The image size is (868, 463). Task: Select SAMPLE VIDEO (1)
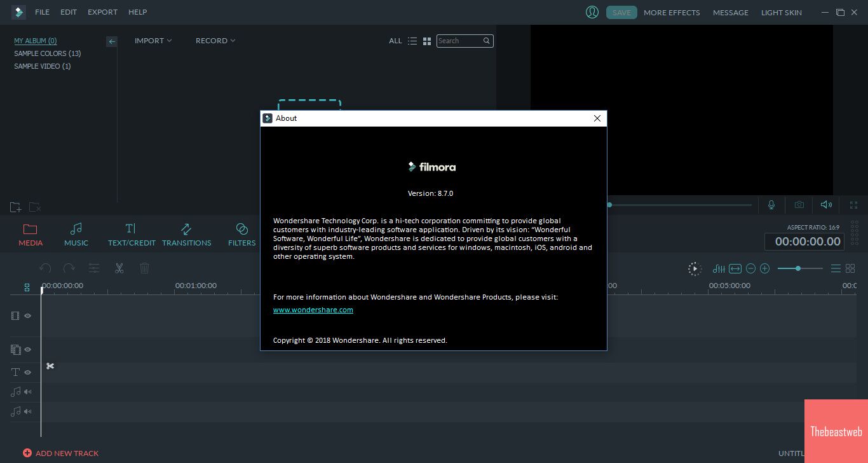pos(43,66)
